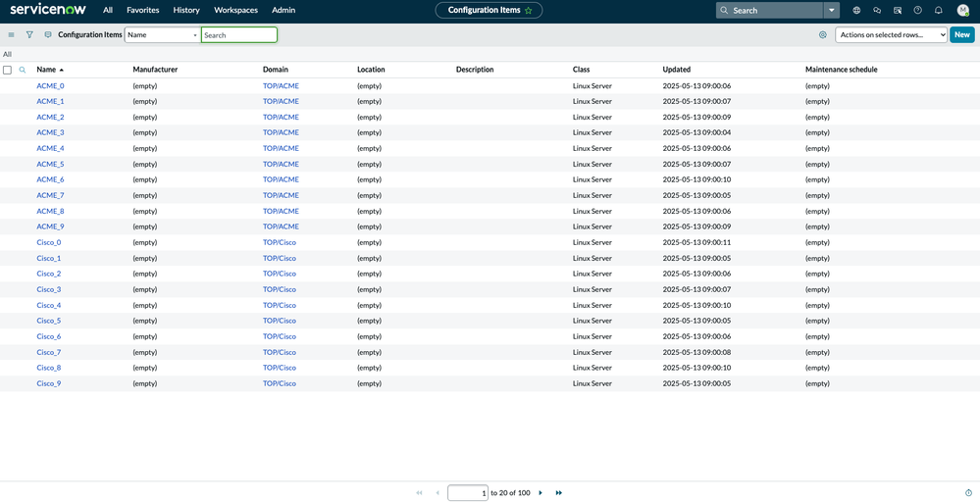This screenshot has width=980, height=502.
Task: Open the application picker icon in header
Action: click(x=898, y=10)
